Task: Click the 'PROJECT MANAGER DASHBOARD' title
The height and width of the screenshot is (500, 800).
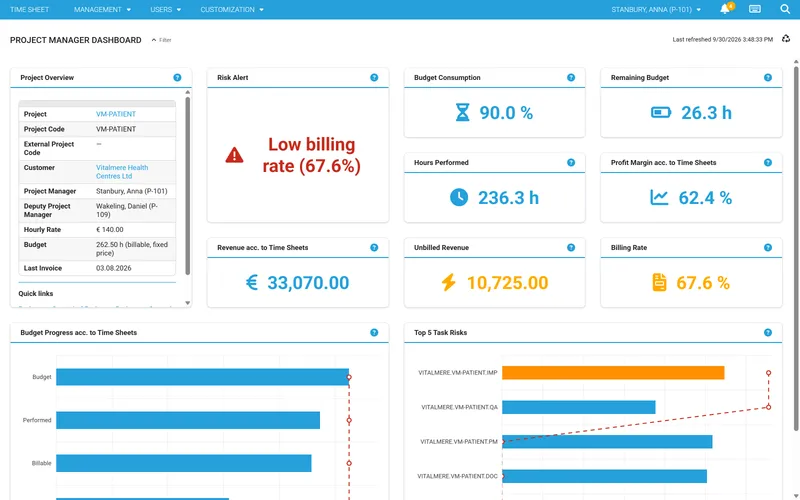Action: coord(76,40)
